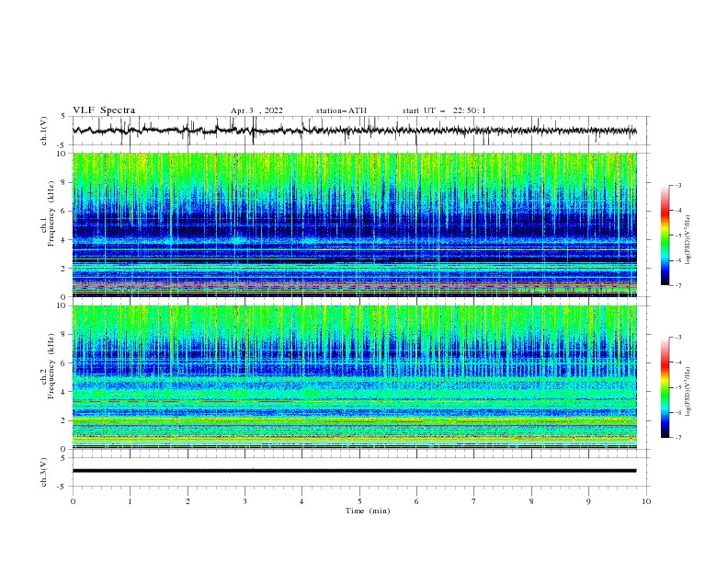Viewport: 728px width, 563px height.
Task: Click inside the ch.2 spectrogram panel
Action: [355, 377]
